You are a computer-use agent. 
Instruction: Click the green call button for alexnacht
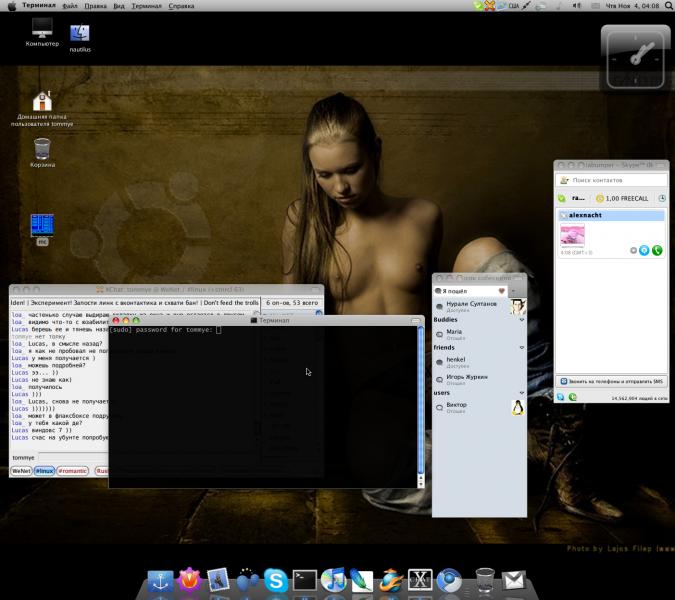tap(657, 250)
